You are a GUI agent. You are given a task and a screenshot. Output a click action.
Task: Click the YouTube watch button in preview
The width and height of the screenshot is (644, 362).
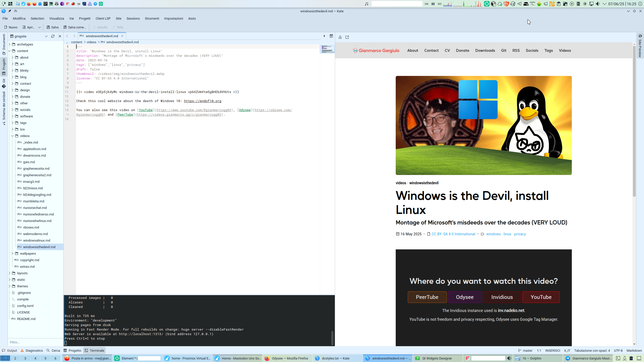pyautogui.click(x=541, y=297)
